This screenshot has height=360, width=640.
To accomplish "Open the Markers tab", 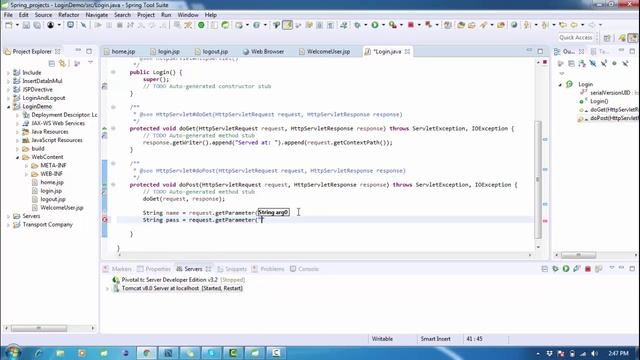I will click(x=118, y=269).
